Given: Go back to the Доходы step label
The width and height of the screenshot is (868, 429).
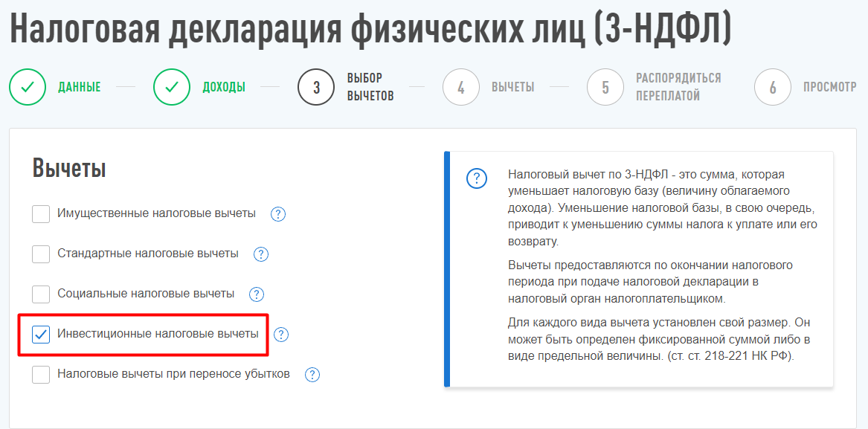Looking at the screenshot, I should 224,87.
